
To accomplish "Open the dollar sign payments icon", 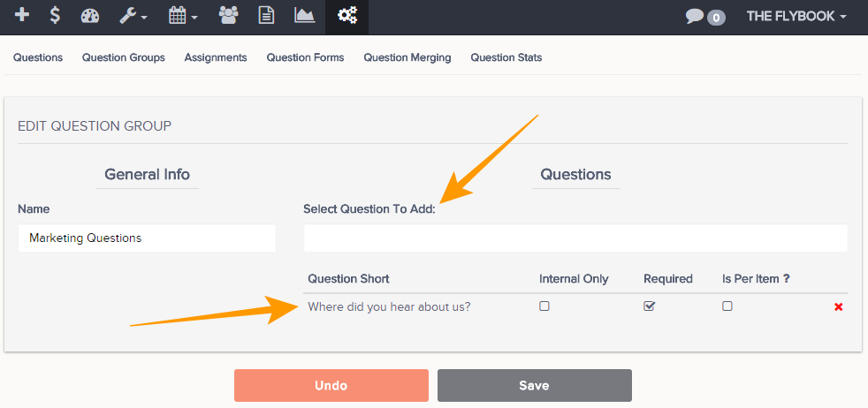I will click(x=55, y=16).
